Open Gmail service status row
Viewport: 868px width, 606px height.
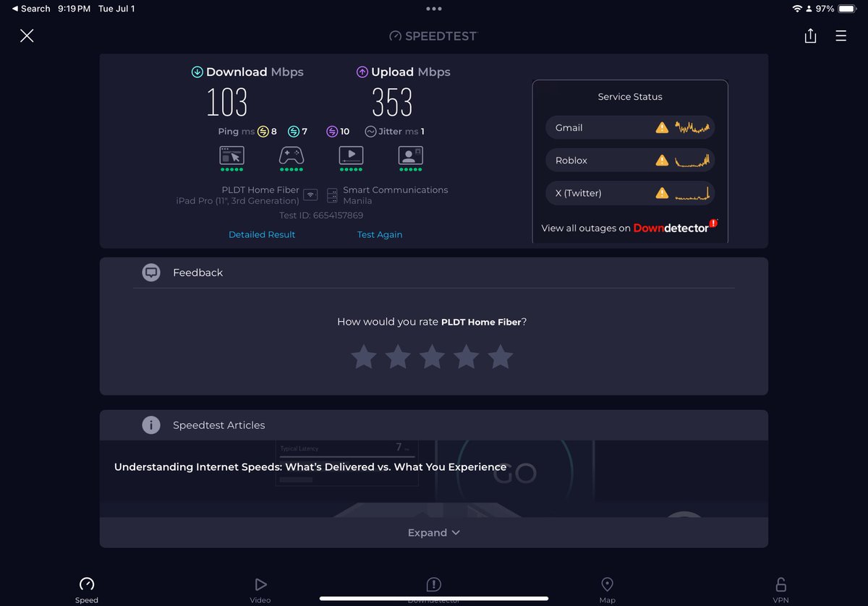coord(630,128)
